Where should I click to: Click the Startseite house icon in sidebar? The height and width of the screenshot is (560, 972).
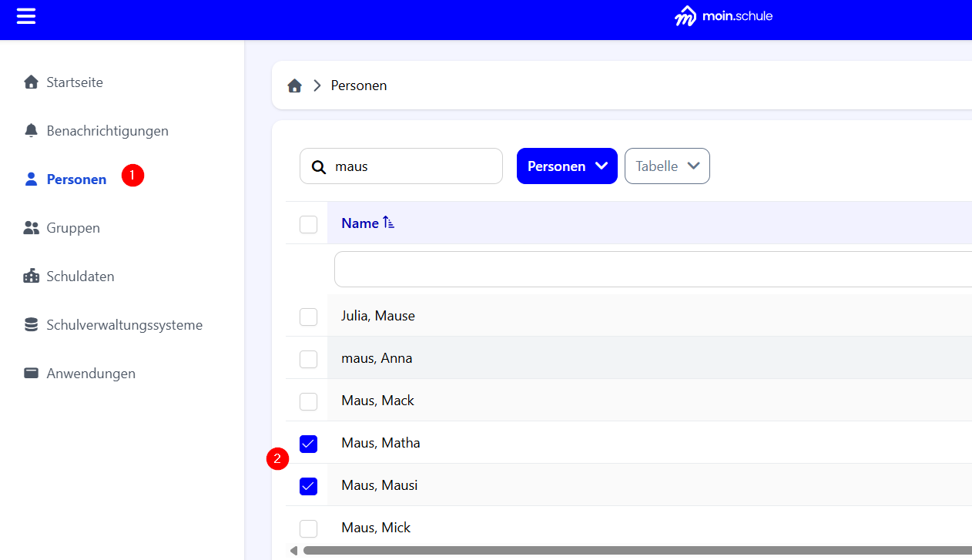coord(31,82)
